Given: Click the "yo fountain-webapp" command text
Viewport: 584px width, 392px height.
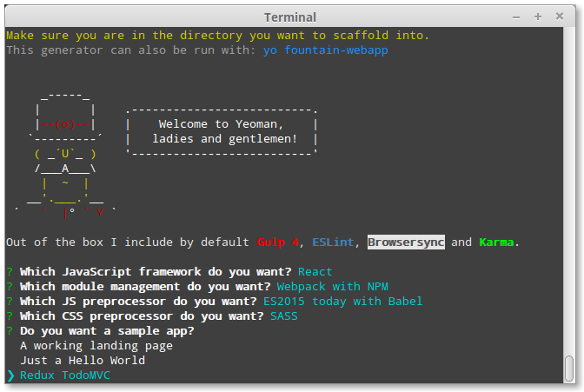Looking at the screenshot, I should [x=326, y=50].
